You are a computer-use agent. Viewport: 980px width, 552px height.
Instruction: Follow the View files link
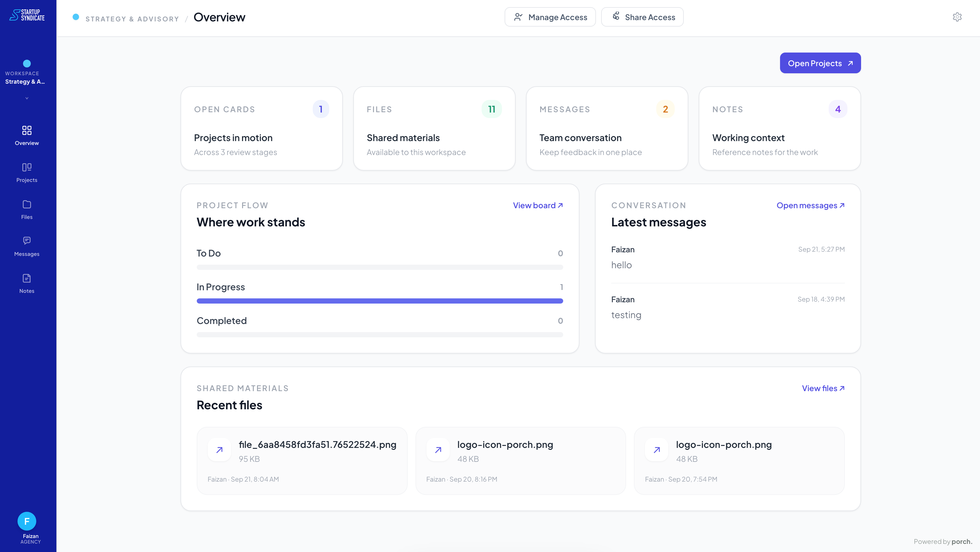pyautogui.click(x=823, y=388)
